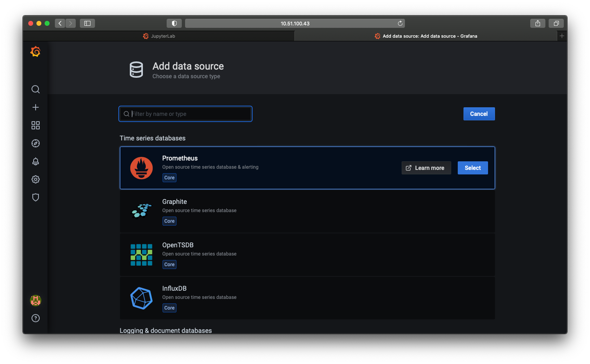Show all tabs overview button
The image size is (590, 364).
[x=556, y=23]
